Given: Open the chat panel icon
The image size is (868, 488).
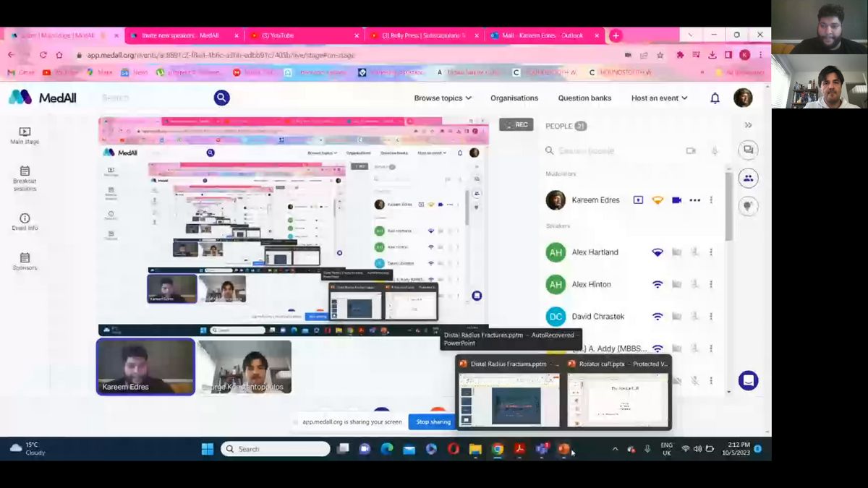Looking at the screenshot, I should (x=748, y=150).
